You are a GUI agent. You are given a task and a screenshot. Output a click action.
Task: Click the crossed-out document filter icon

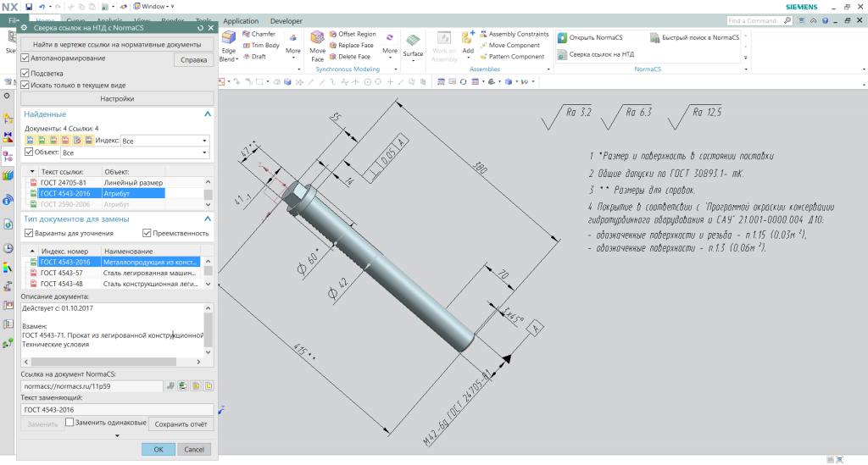click(x=77, y=141)
